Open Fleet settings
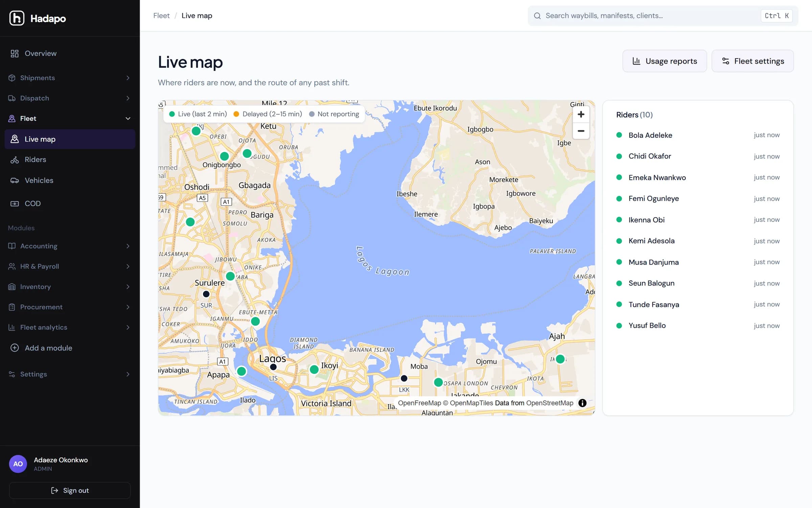This screenshot has width=812, height=508. click(752, 61)
